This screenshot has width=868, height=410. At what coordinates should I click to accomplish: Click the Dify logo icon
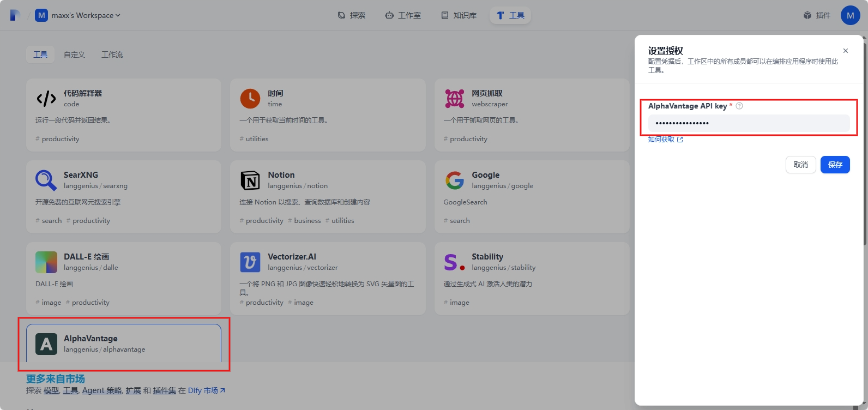(x=15, y=15)
